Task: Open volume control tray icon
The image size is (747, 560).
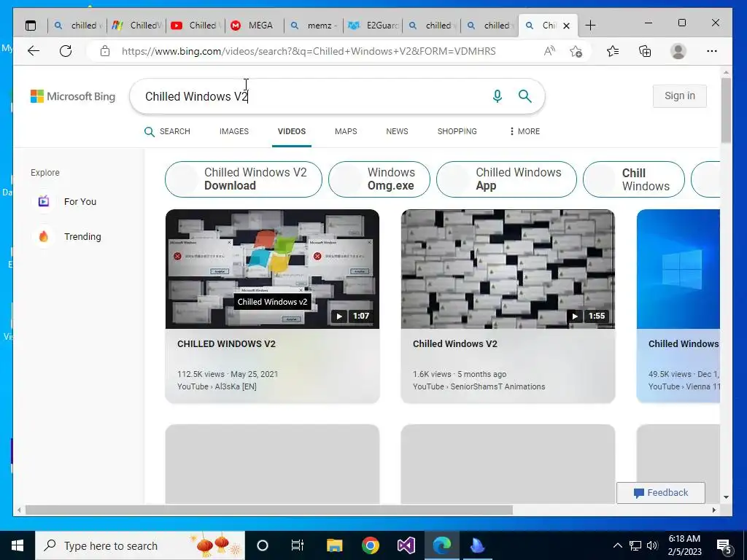Action: coord(652,545)
